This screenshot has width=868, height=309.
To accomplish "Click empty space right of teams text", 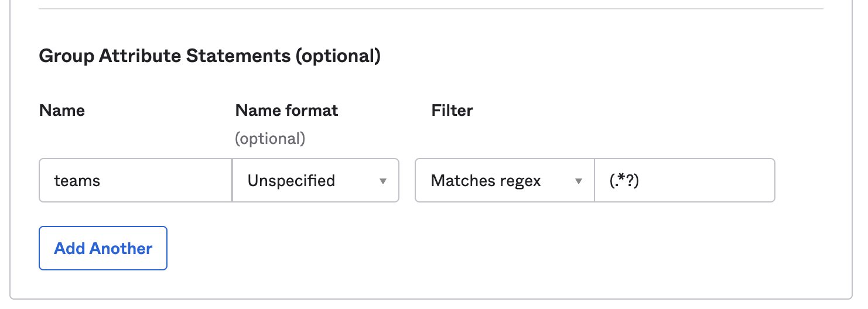I will point(170,180).
